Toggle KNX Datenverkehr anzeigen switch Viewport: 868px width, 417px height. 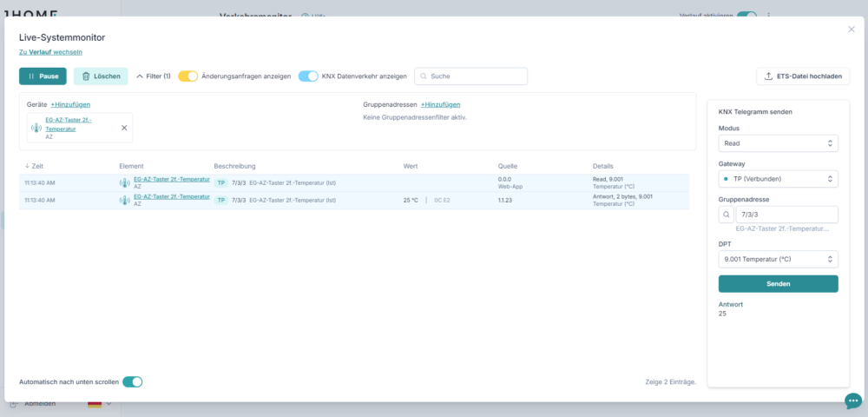308,76
